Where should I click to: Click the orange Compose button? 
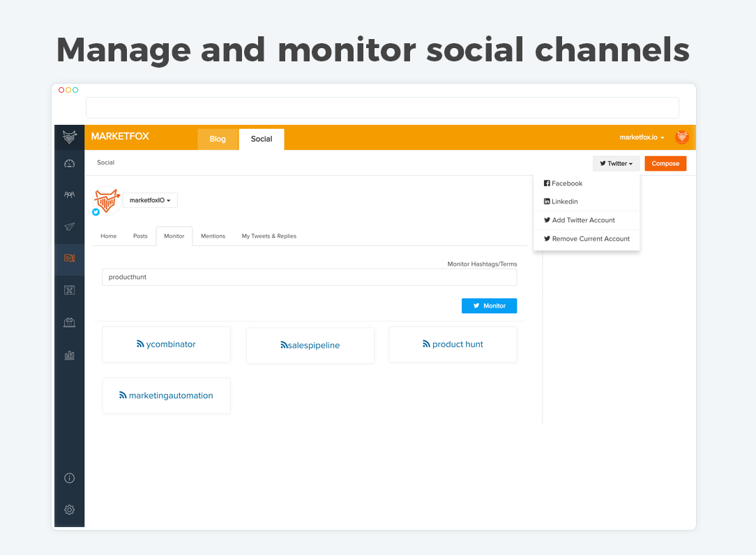pyautogui.click(x=665, y=163)
